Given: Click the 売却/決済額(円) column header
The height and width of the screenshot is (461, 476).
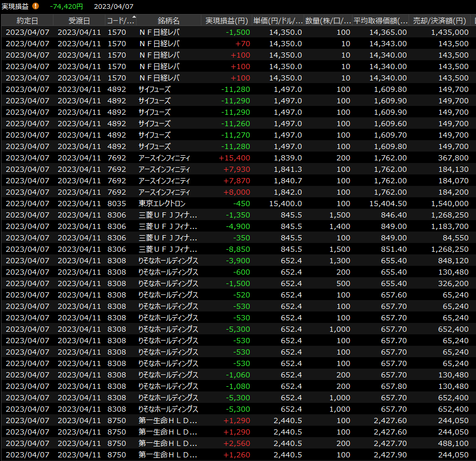Looking at the screenshot, I should pyautogui.click(x=439, y=21).
